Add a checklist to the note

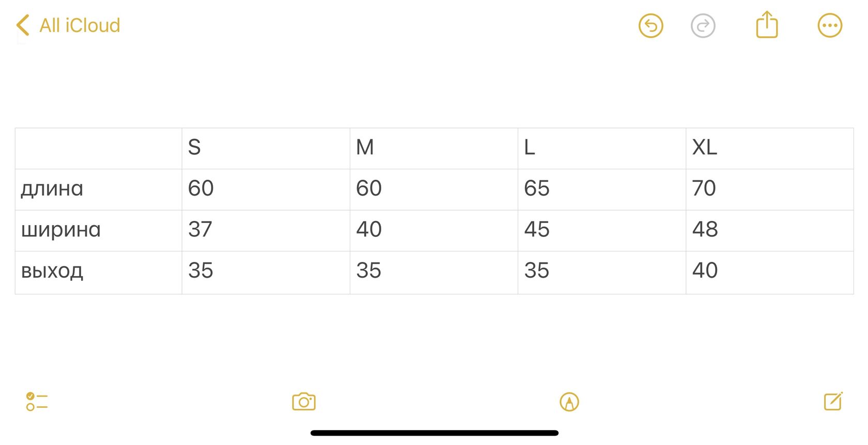(37, 402)
